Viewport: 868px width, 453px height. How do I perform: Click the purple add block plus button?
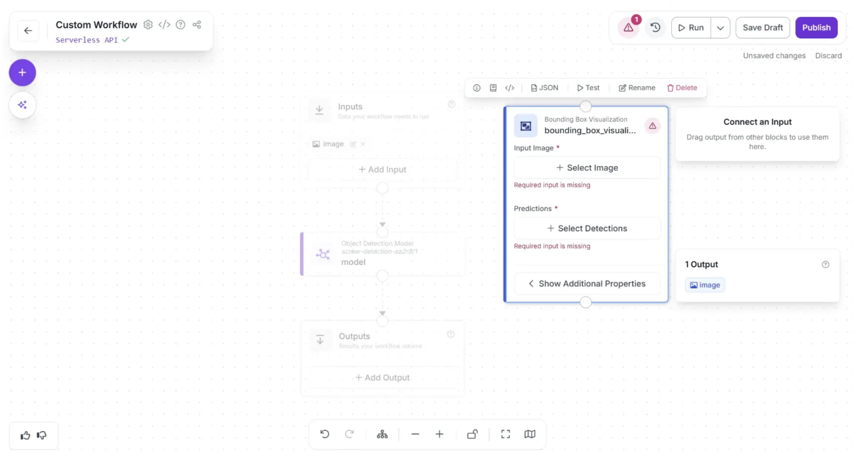point(22,73)
